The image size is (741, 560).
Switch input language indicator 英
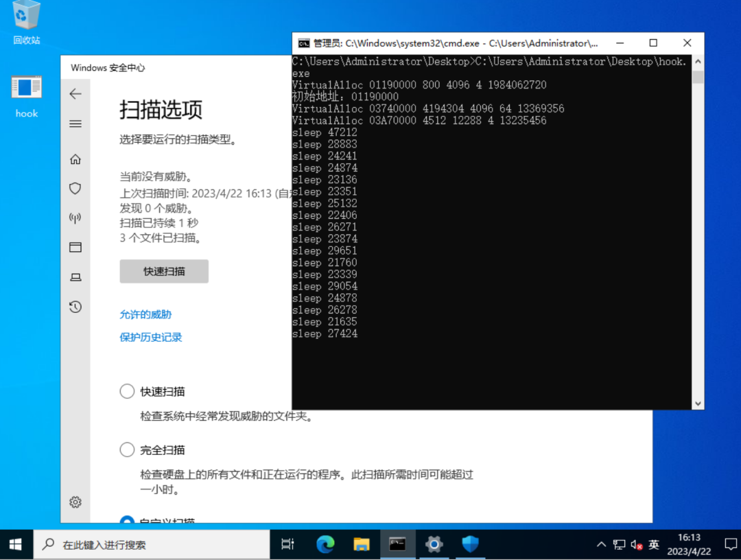[654, 545]
